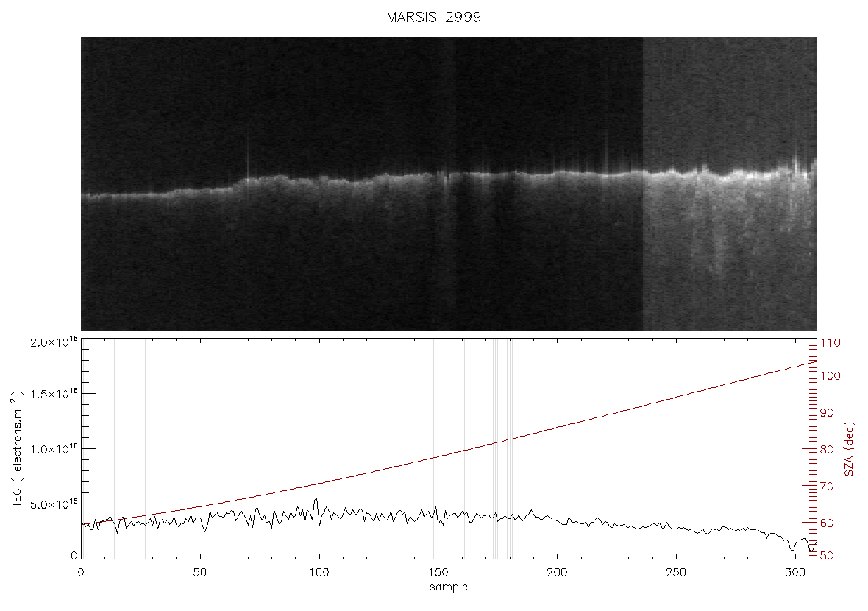Click x-axis tick label 250
This screenshot has width=868, height=611.
pyautogui.click(x=677, y=572)
